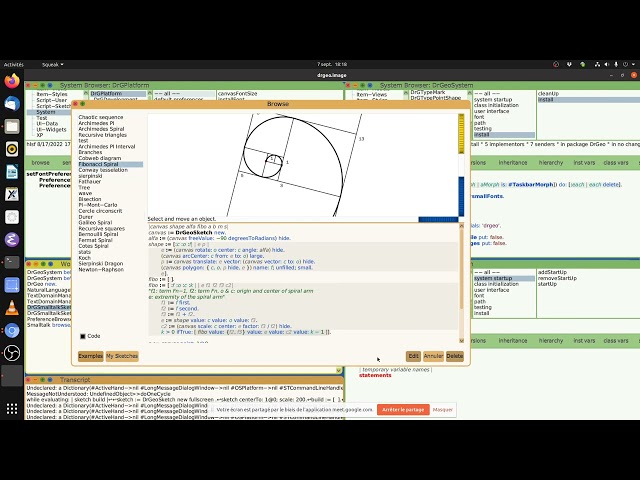Switch to the My Sketches tab
Viewport: 640px width, 480px height.
point(122,356)
